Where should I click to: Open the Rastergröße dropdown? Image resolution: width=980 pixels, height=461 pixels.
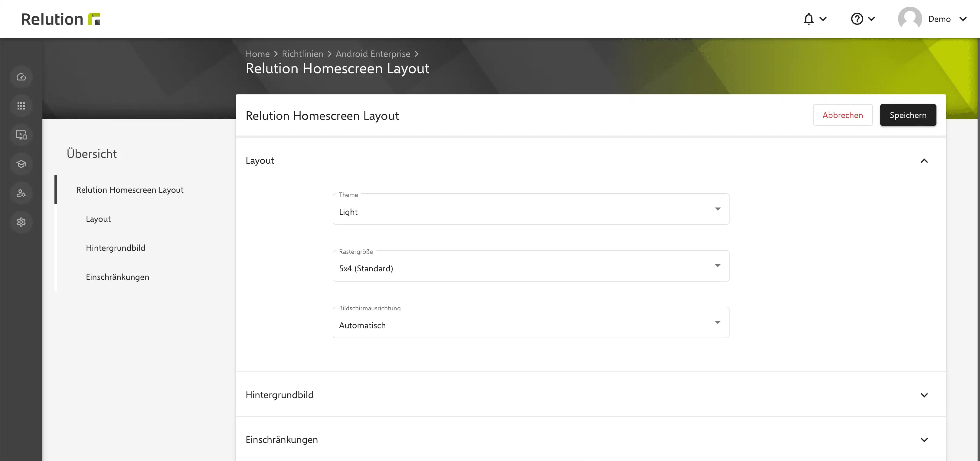[531, 266]
